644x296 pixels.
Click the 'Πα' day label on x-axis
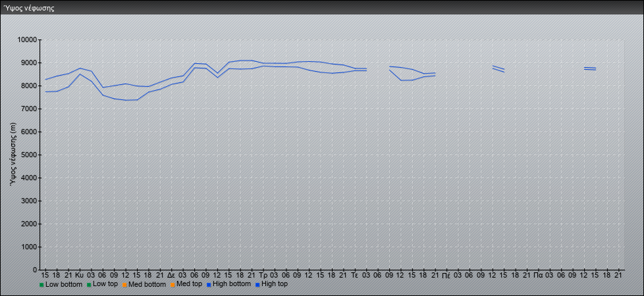point(539,275)
